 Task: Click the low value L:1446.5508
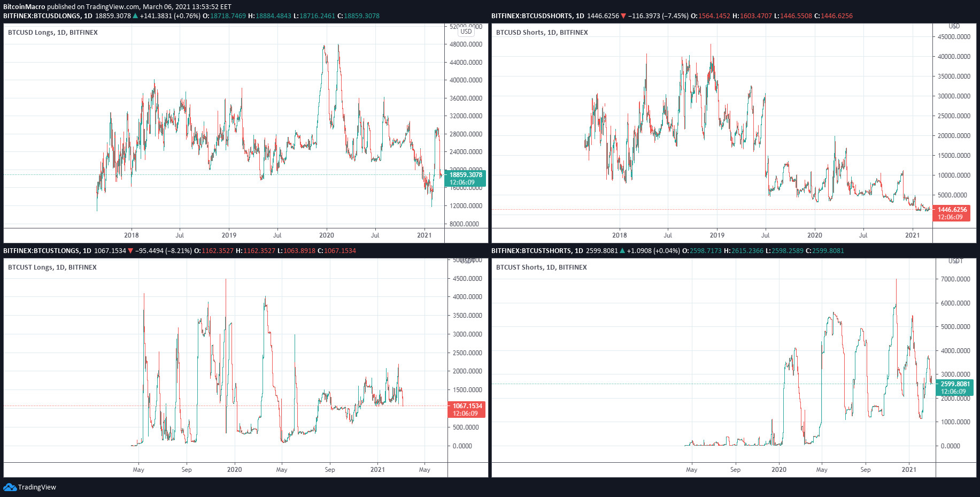click(793, 16)
